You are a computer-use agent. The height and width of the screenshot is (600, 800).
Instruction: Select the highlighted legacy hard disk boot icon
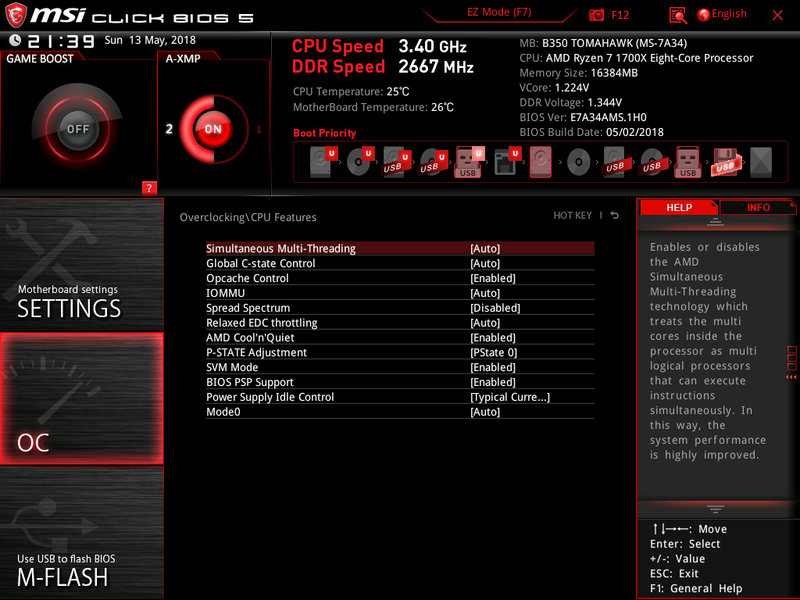click(x=540, y=162)
